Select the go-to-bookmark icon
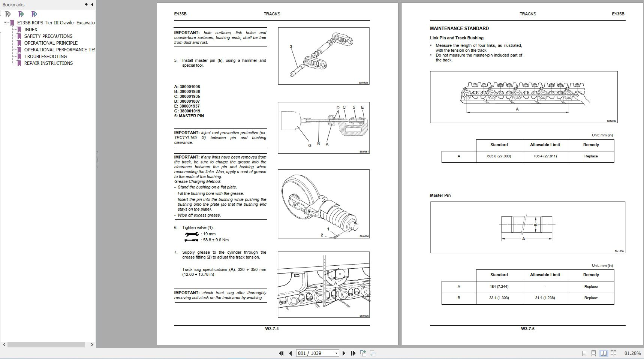Screen dimensions: 644x359 [34, 14]
